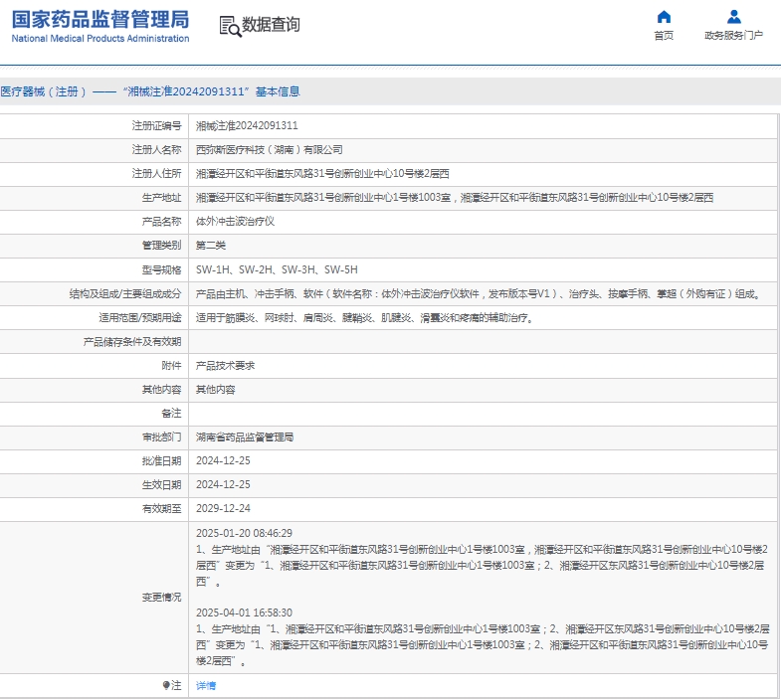
Task: Open the 政务服务门户 user icon
Action: (733, 17)
